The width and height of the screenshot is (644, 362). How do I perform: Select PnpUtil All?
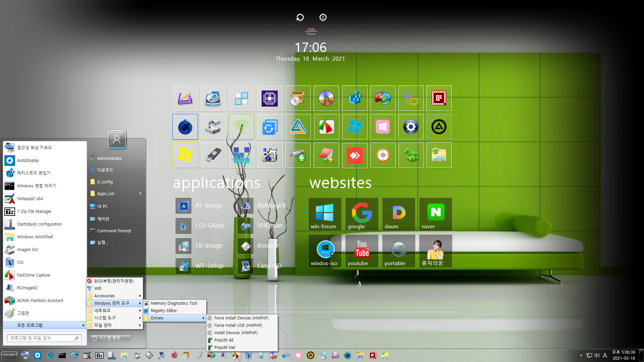pos(242,340)
